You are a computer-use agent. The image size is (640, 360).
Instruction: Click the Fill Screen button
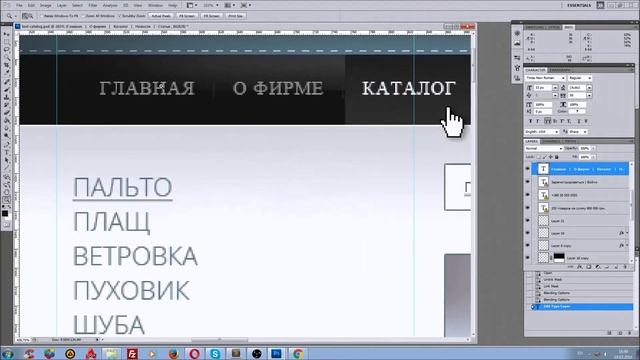coord(211,16)
